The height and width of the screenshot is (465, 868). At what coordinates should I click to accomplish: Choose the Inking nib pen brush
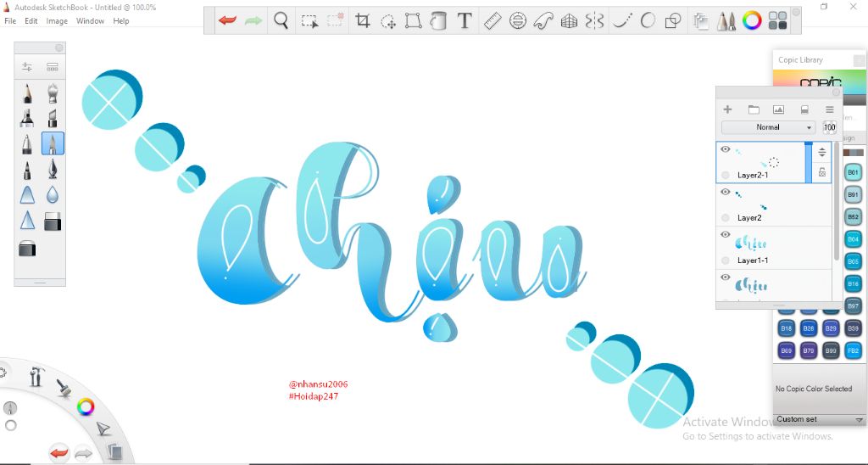[52, 169]
